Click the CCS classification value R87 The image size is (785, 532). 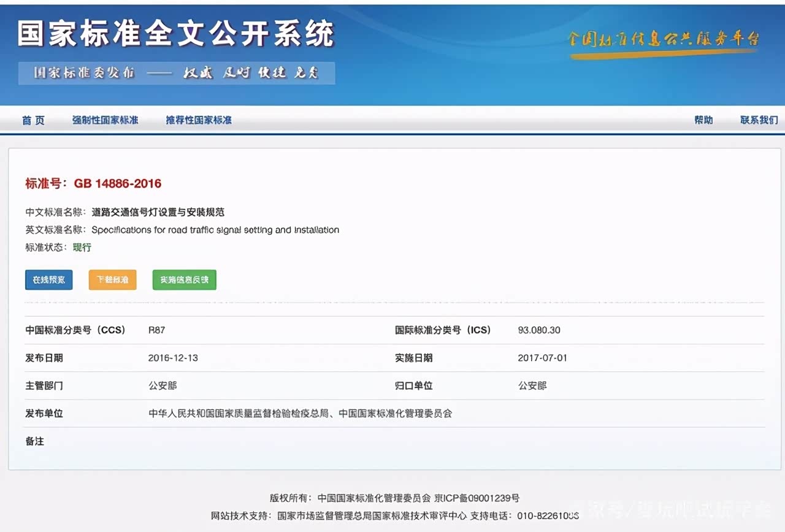pos(156,330)
